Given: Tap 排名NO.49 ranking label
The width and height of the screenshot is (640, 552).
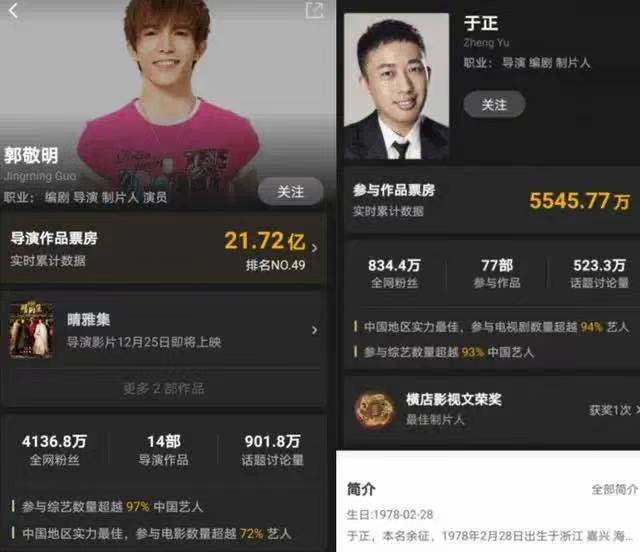Looking at the screenshot, I should click(x=276, y=265).
